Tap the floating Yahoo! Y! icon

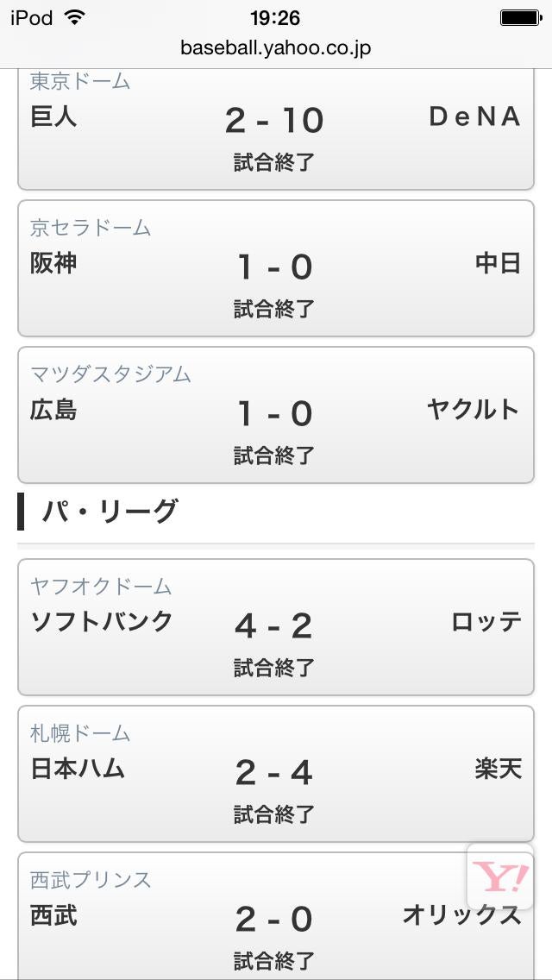(501, 877)
